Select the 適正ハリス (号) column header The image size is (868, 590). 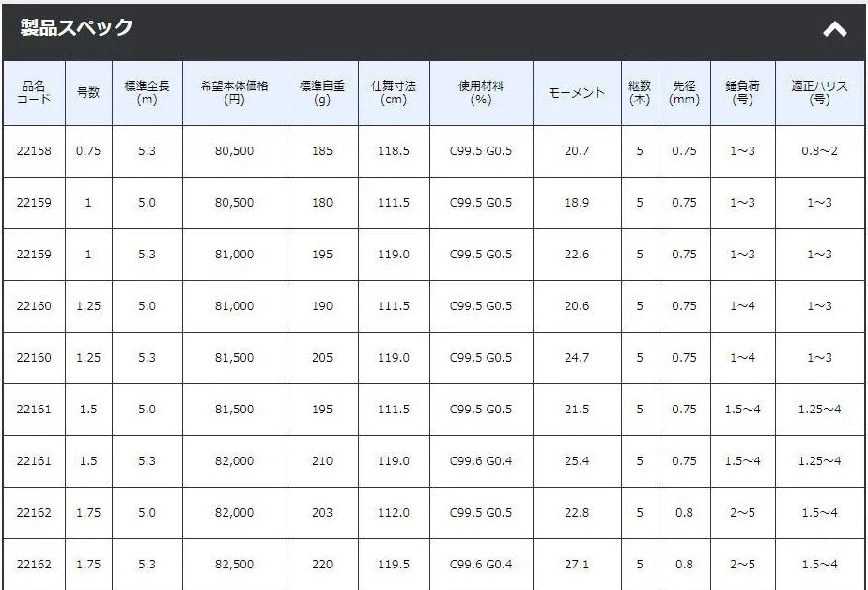click(820, 92)
